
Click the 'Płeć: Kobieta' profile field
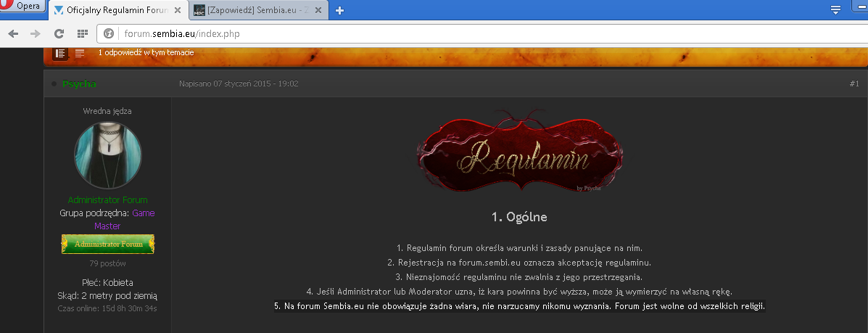pos(107,283)
